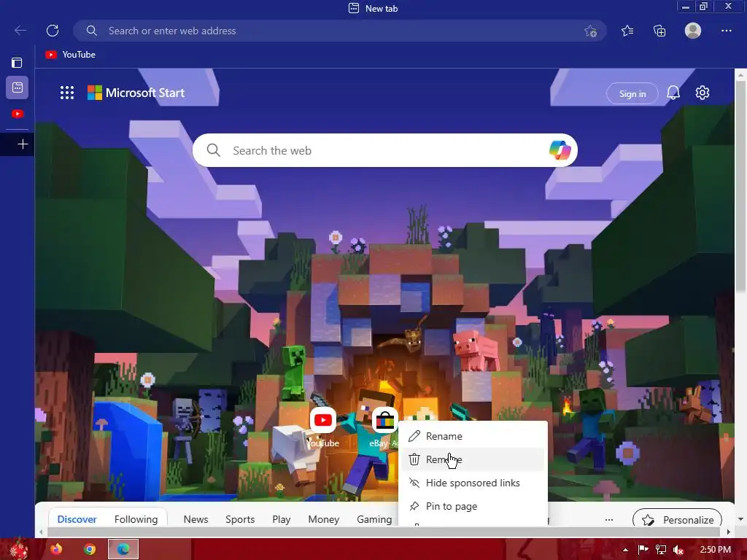Open the Sports feed category
Image resolution: width=747 pixels, height=560 pixels.
(240, 519)
